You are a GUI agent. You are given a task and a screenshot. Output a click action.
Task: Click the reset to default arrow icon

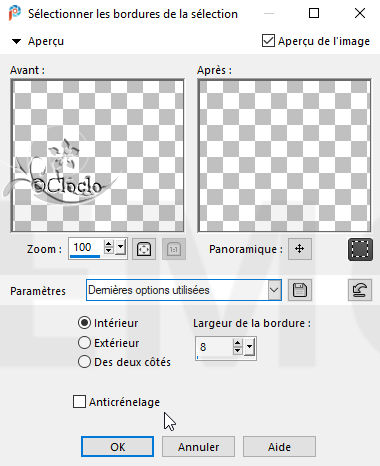click(x=360, y=290)
